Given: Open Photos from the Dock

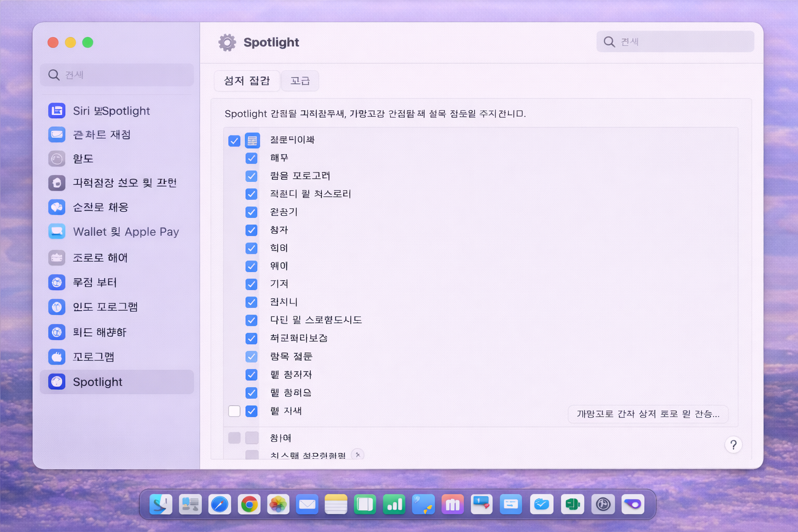Looking at the screenshot, I should tap(278, 504).
